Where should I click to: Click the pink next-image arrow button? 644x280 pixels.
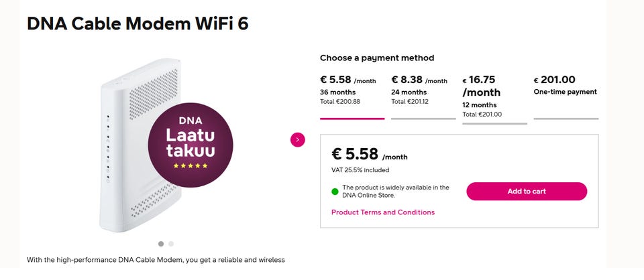[298, 139]
